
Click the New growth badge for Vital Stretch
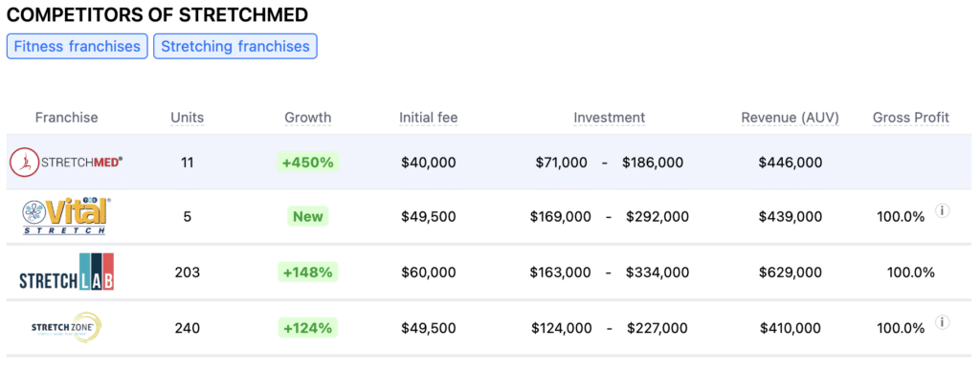[308, 217]
